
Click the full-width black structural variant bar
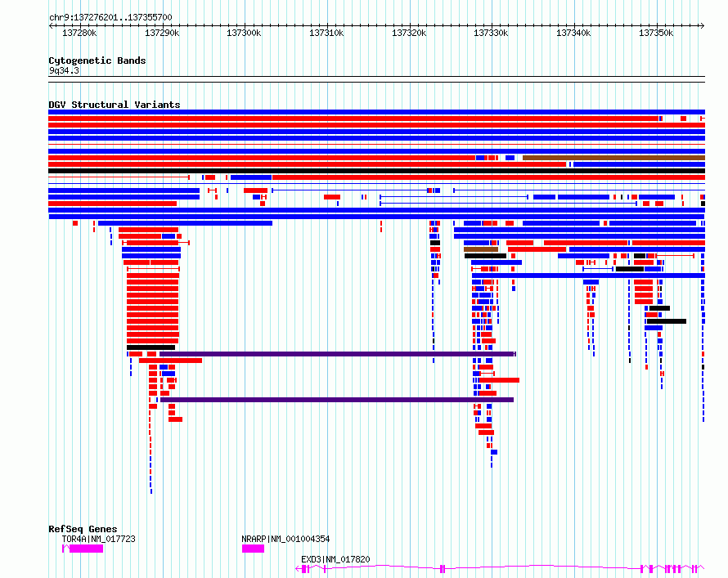(376, 171)
